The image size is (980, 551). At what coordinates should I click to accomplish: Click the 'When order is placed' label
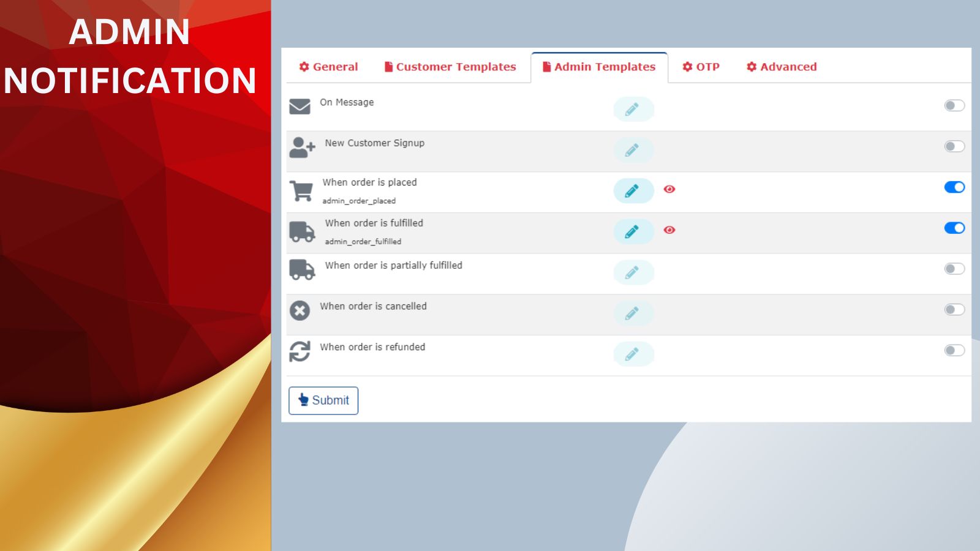(370, 182)
